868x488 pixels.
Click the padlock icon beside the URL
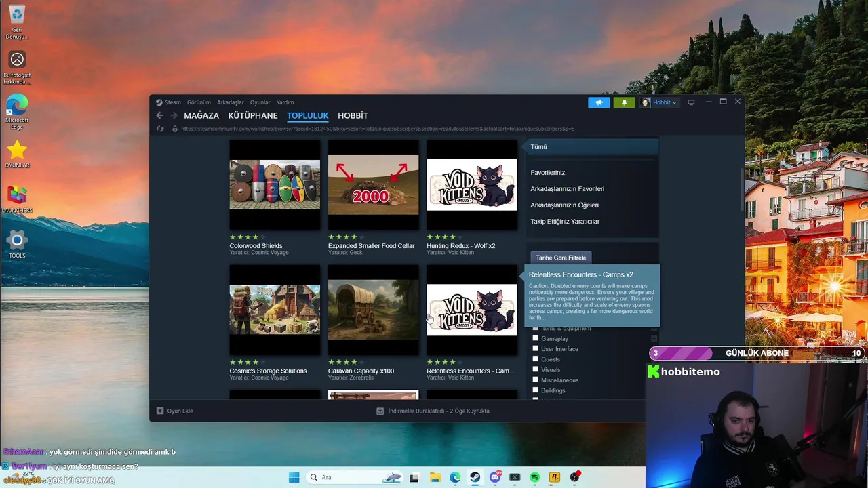pos(175,129)
